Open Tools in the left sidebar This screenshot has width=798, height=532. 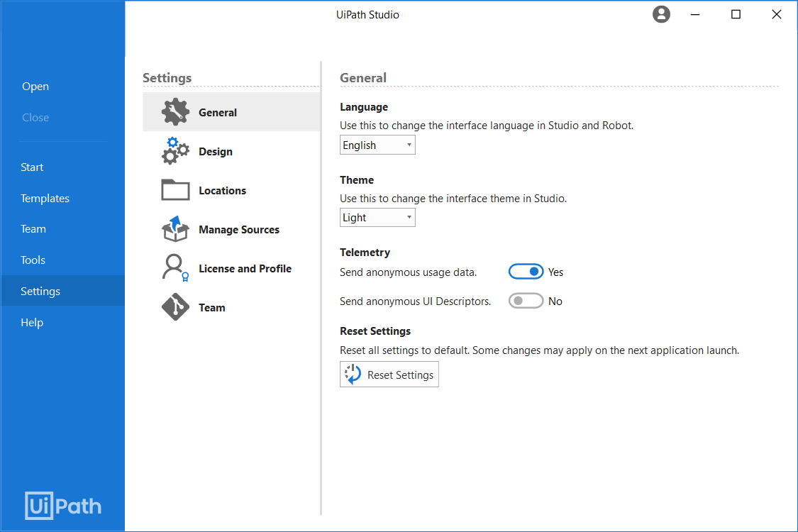[x=33, y=260]
